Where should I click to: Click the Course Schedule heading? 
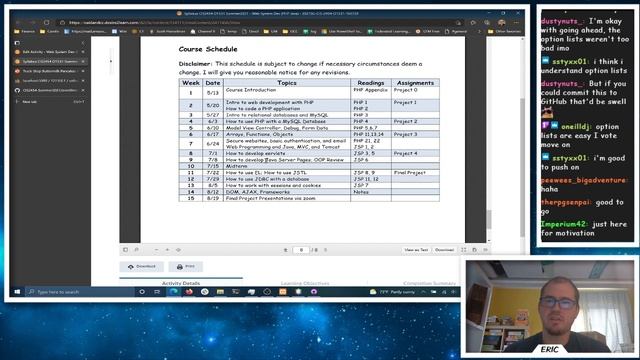(x=208, y=49)
